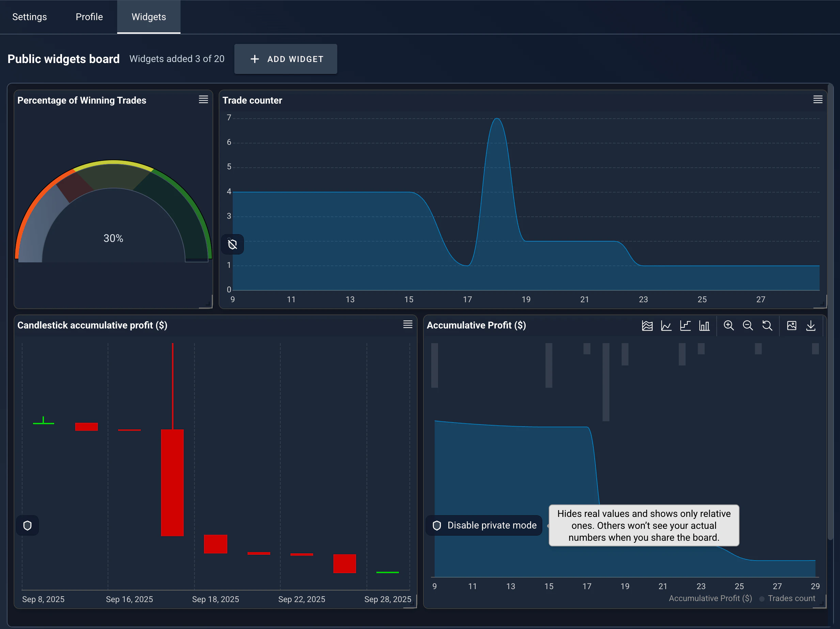Click plus icon in ADD WIDGET

pos(255,59)
